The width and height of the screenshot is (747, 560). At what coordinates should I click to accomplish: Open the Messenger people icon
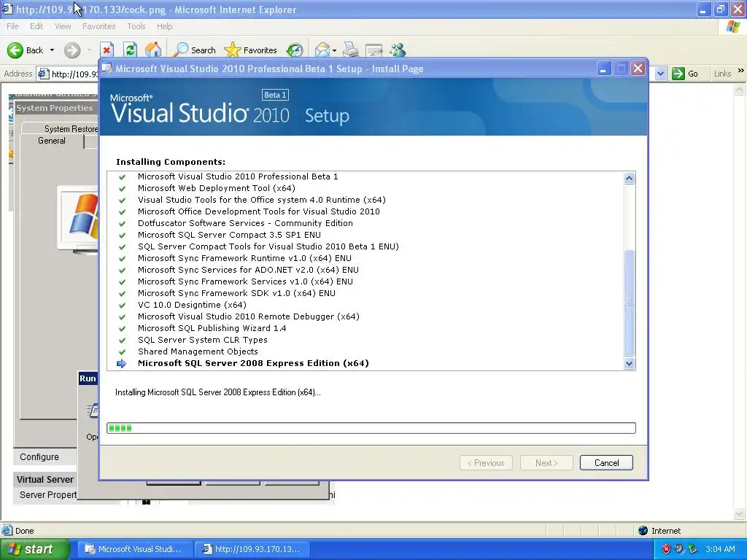398,50
